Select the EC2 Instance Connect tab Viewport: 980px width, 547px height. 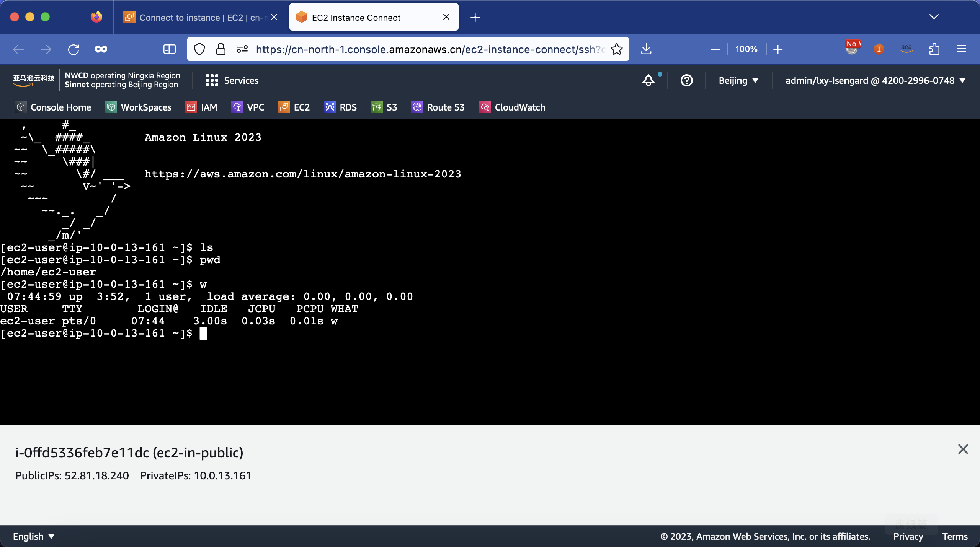tap(374, 17)
